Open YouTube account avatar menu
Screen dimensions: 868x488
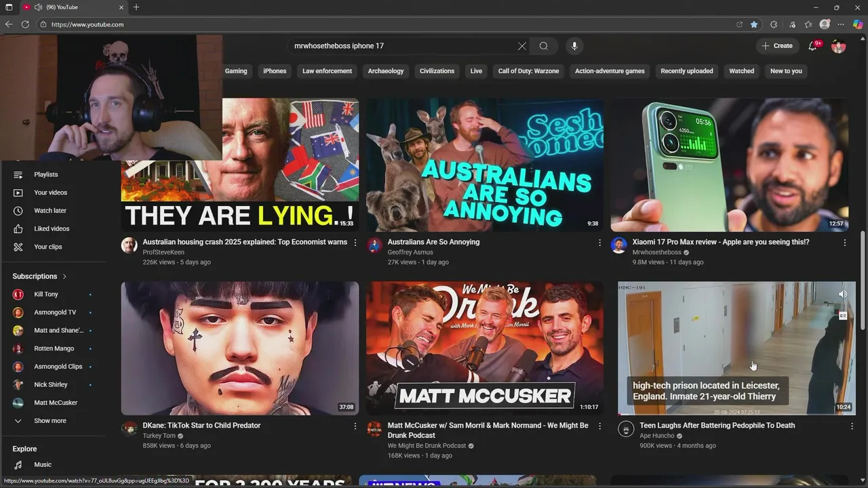(839, 46)
